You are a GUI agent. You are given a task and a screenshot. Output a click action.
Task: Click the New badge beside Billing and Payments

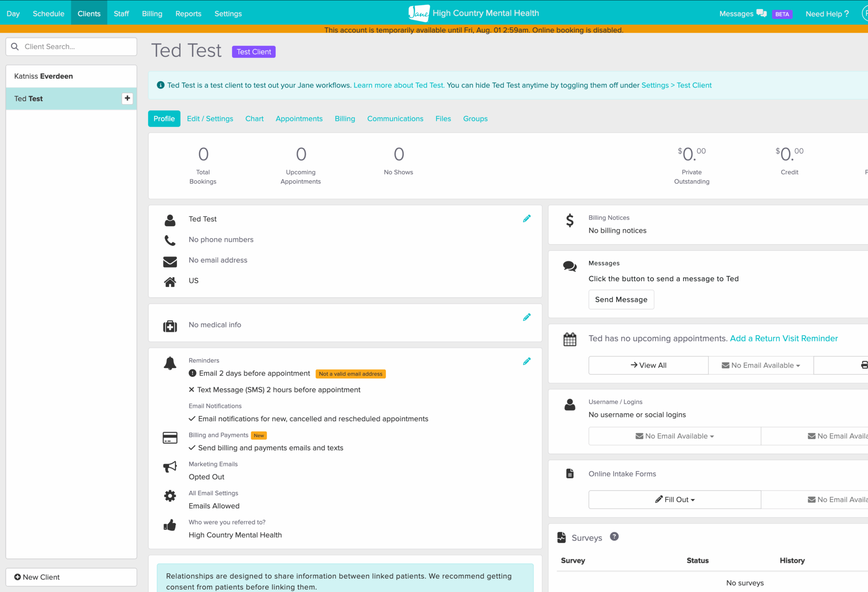pyautogui.click(x=259, y=435)
